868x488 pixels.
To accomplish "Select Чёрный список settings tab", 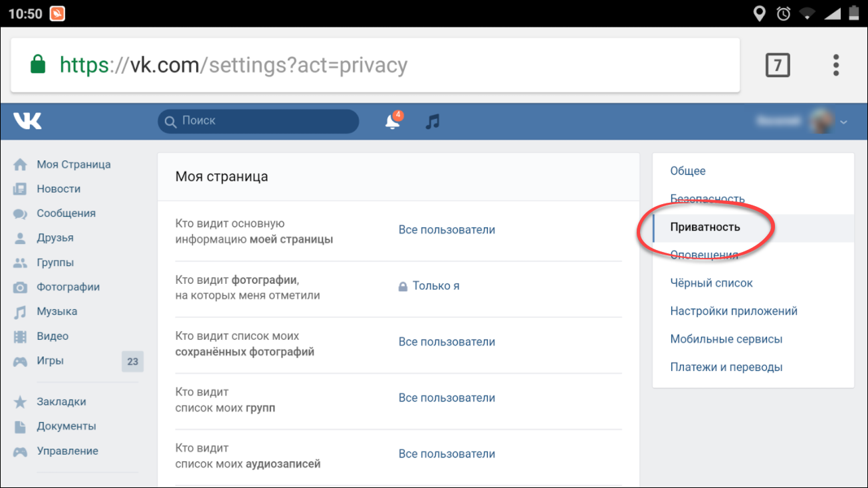I will [x=711, y=283].
